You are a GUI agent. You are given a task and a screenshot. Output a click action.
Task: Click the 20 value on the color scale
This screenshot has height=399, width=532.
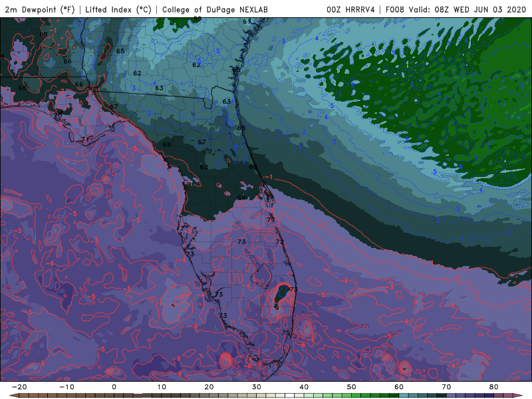point(209,387)
